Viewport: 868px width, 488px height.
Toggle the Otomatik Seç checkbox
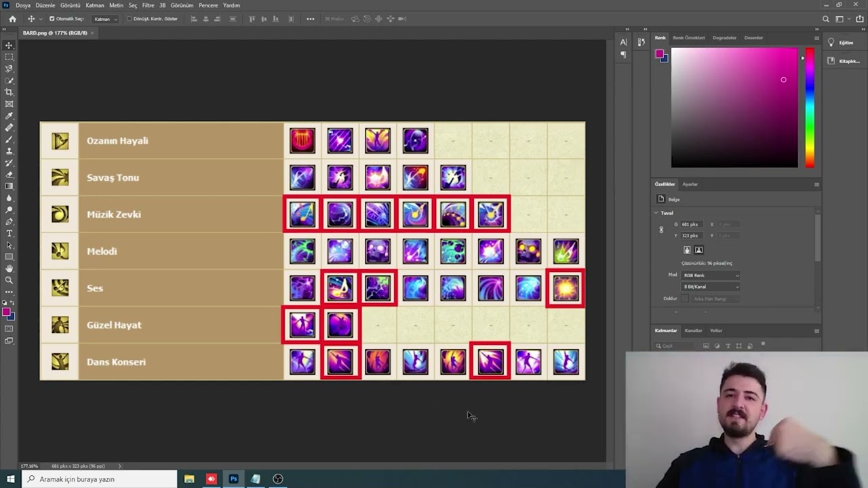point(52,19)
